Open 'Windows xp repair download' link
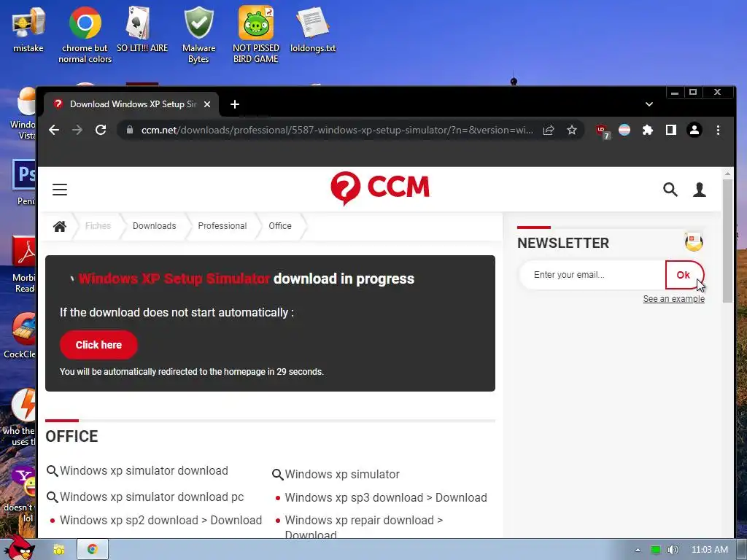The width and height of the screenshot is (747, 560). [x=364, y=526]
